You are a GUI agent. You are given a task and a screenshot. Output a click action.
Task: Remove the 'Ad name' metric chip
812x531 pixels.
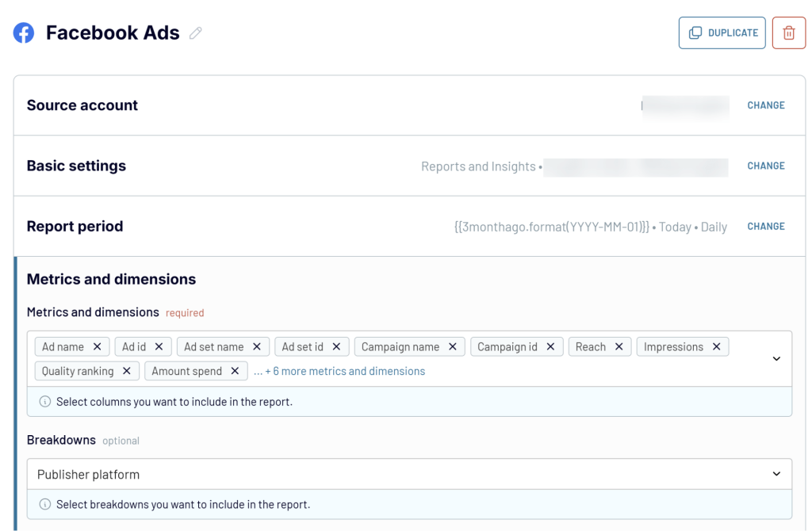point(96,346)
